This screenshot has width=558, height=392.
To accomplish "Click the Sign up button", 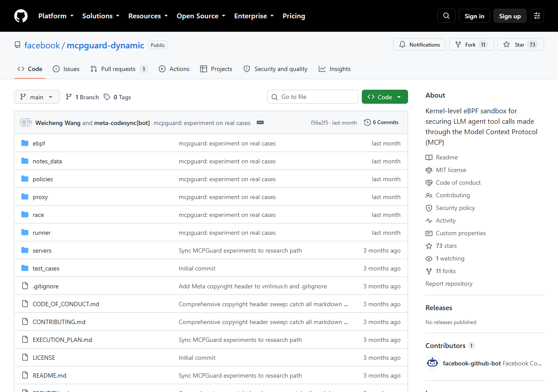I will (510, 16).
